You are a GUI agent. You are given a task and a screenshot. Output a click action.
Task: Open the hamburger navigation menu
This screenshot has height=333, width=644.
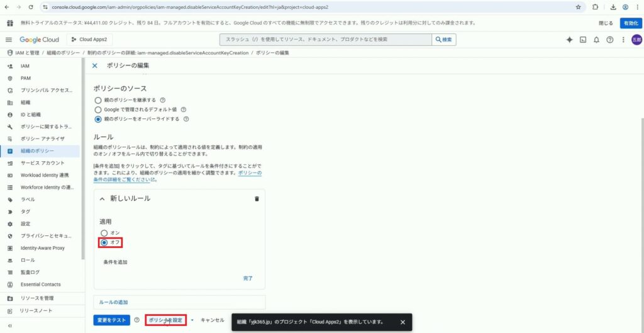tap(9, 40)
